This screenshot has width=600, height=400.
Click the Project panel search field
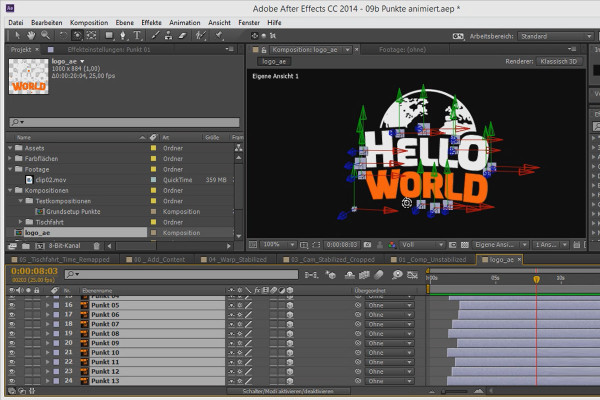tap(124, 122)
